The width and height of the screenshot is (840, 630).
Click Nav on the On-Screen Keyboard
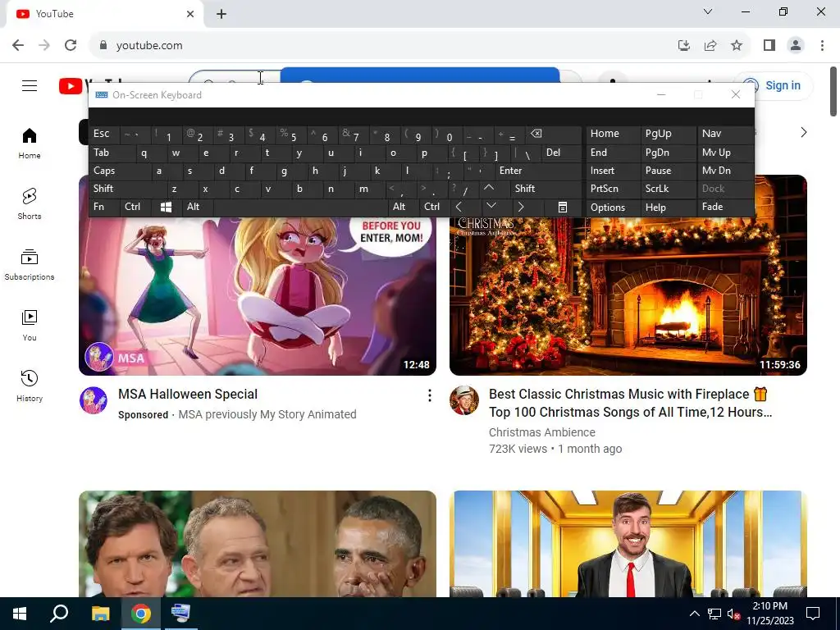point(725,134)
